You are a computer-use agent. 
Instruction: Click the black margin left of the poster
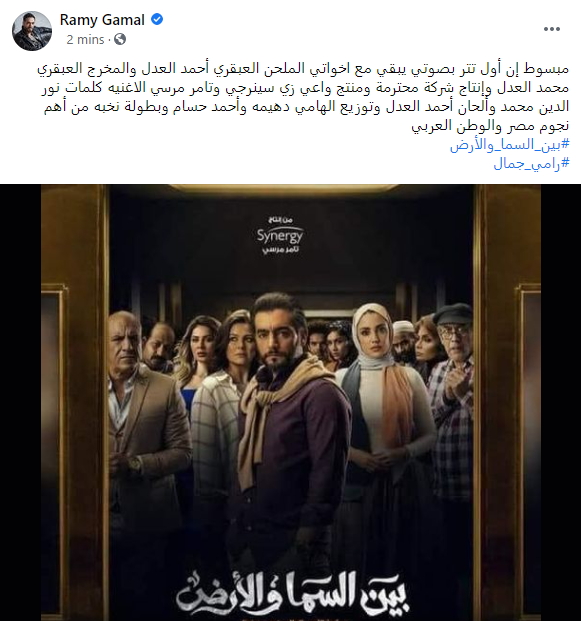(20, 402)
